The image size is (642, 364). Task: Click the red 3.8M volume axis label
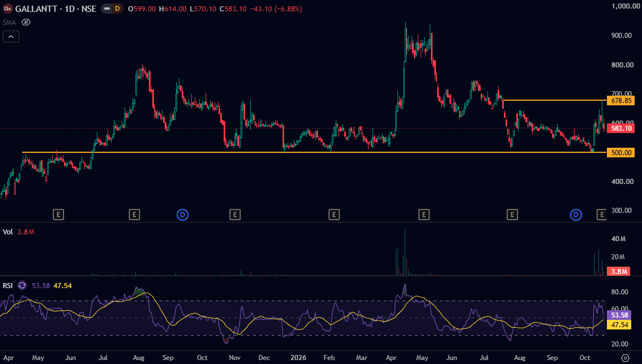619,272
